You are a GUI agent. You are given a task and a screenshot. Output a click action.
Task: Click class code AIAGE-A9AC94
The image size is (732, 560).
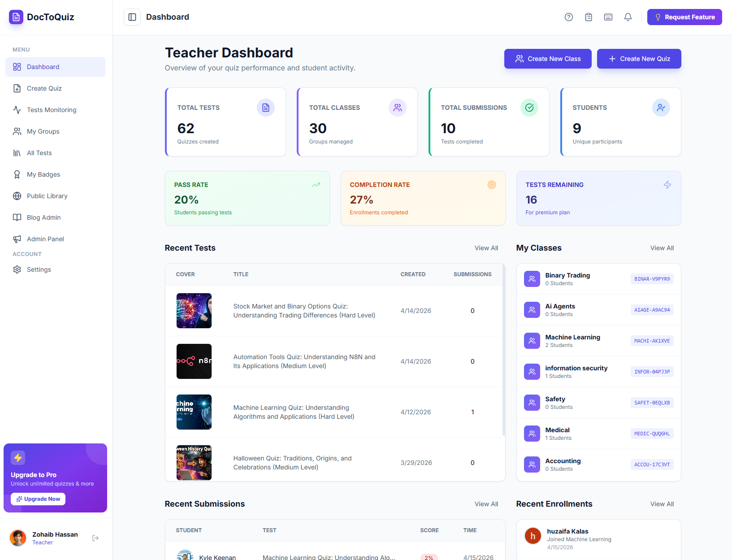(x=652, y=310)
